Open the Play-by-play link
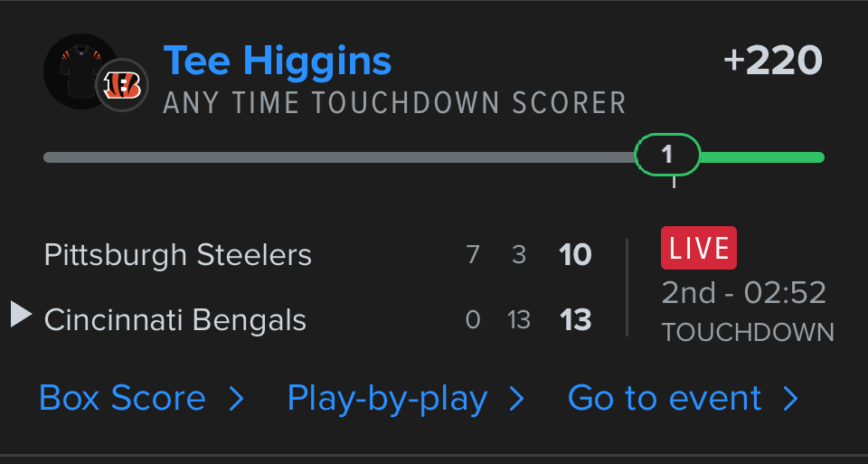Screen dimensions: 868x464 point(387,398)
